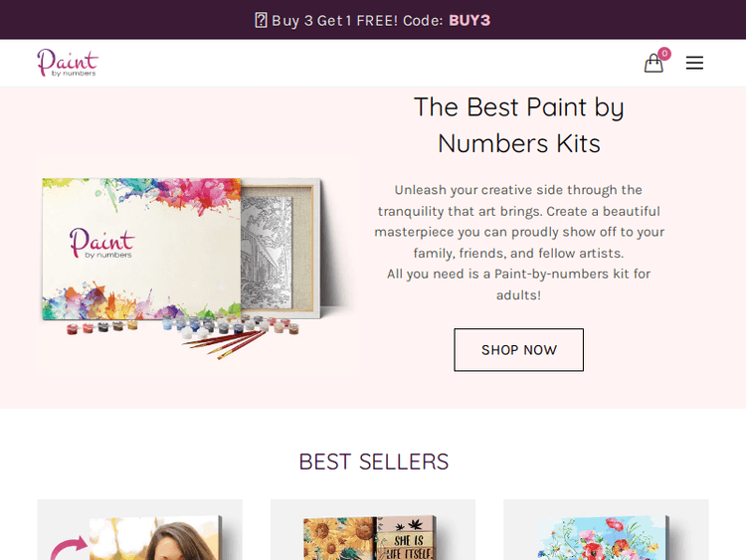Click the icon before the Buy 3 promo text
This screenshot has width=746, height=560.
(x=261, y=20)
